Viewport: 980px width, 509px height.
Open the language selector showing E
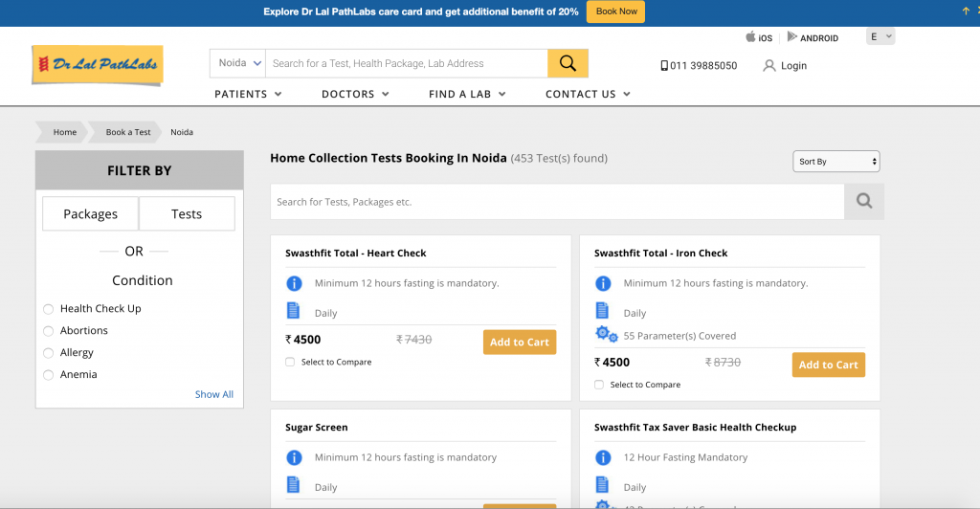click(x=880, y=37)
